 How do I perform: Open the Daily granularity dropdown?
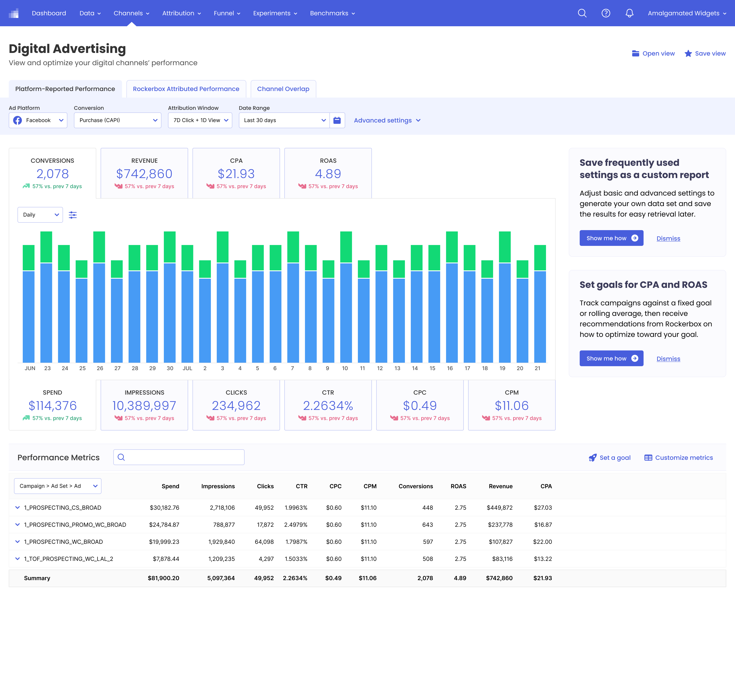(40, 215)
